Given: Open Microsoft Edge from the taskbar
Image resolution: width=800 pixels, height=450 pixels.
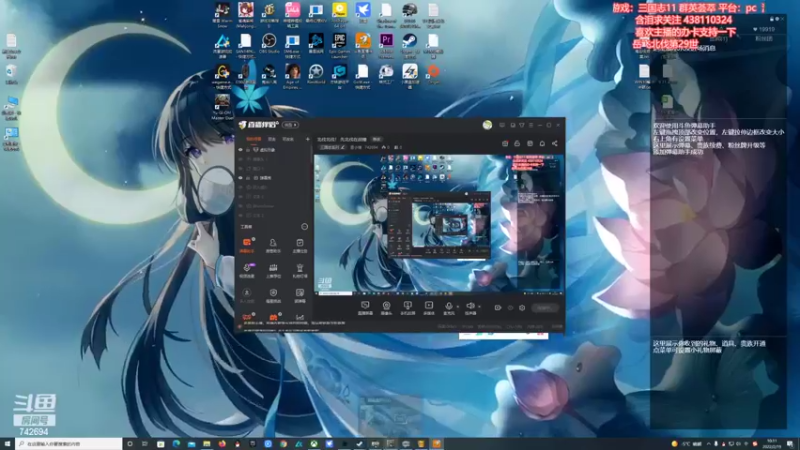Looking at the screenshot, I should (x=176, y=444).
